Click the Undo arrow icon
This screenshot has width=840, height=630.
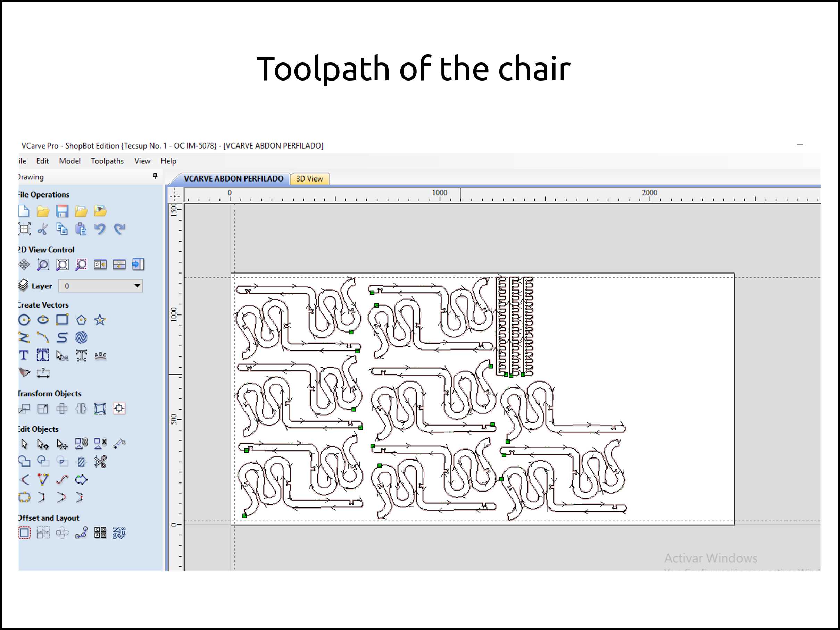click(100, 229)
